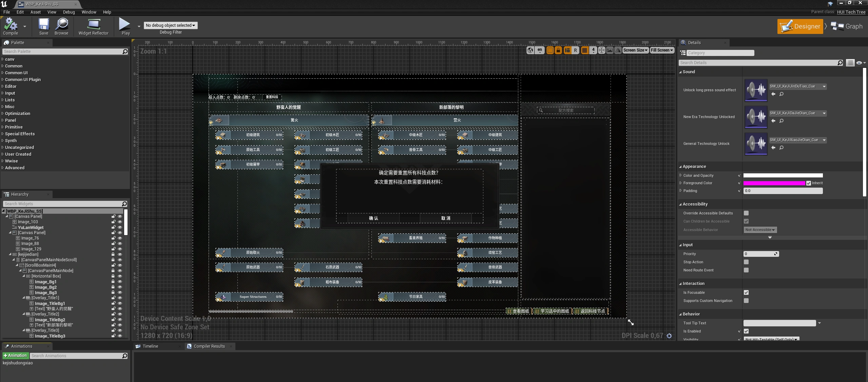The image size is (868, 382).
Task: Click the viewport lock icon
Action: (x=558, y=50)
